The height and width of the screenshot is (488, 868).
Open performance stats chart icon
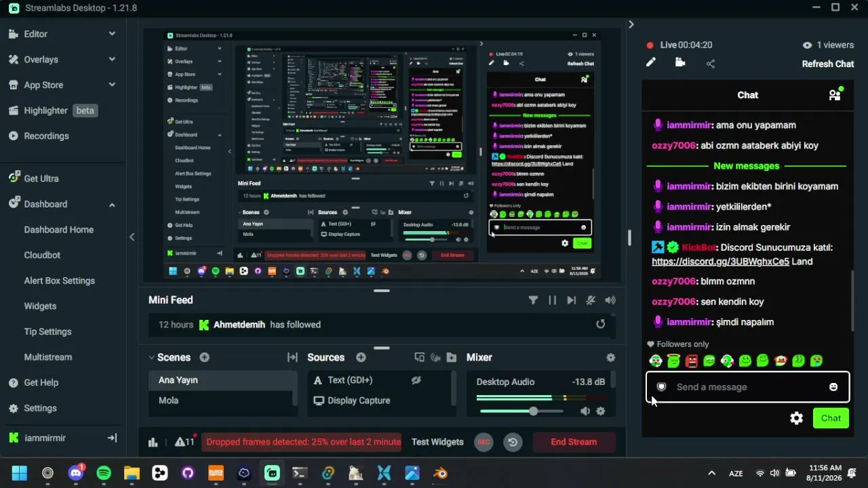pos(153,442)
